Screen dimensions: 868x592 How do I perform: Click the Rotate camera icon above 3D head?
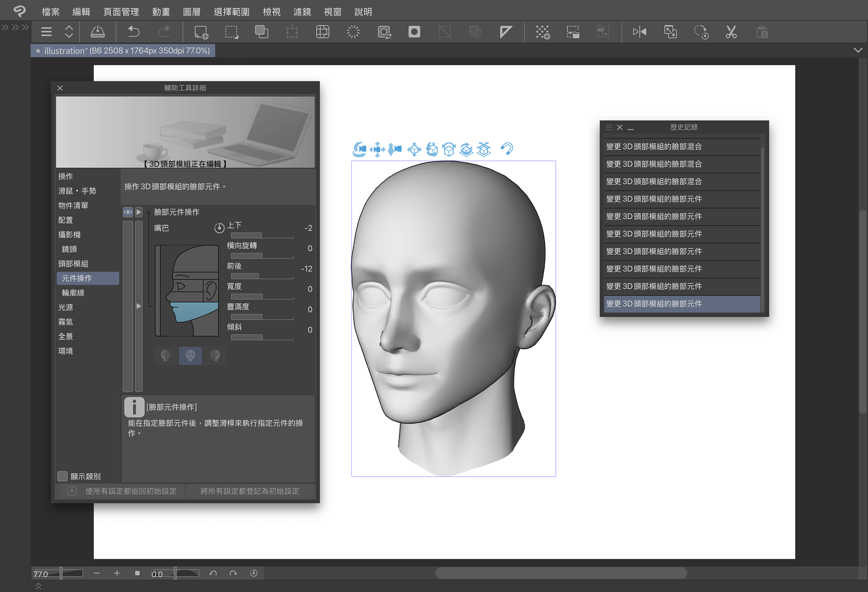pyautogui.click(x=360, y=149)
